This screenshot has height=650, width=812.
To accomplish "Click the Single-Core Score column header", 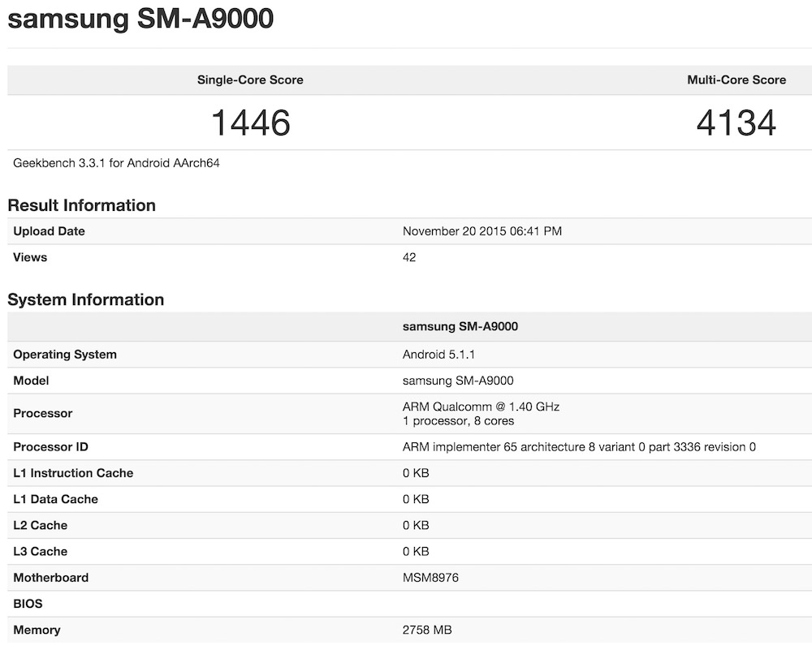I will coord(250,80).
